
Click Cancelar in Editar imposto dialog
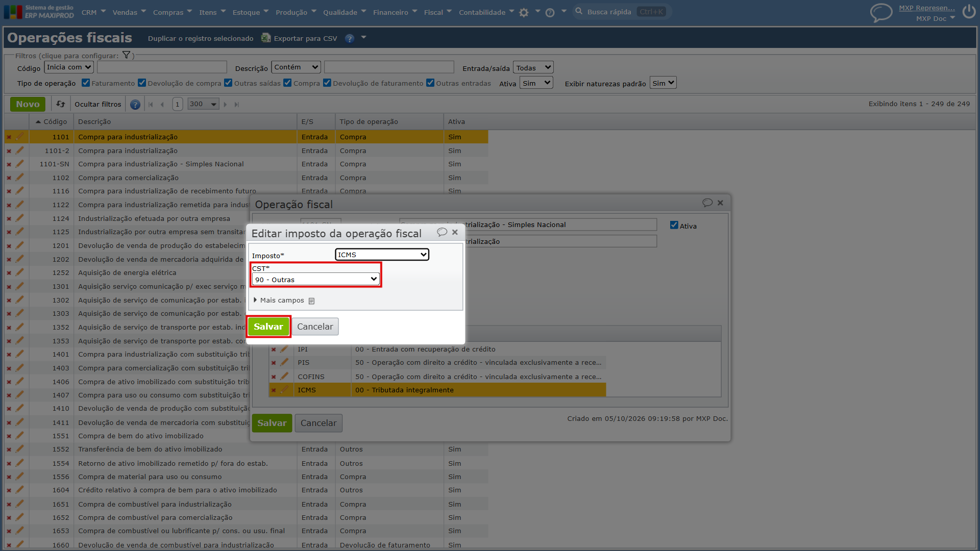tap(315, 327)
